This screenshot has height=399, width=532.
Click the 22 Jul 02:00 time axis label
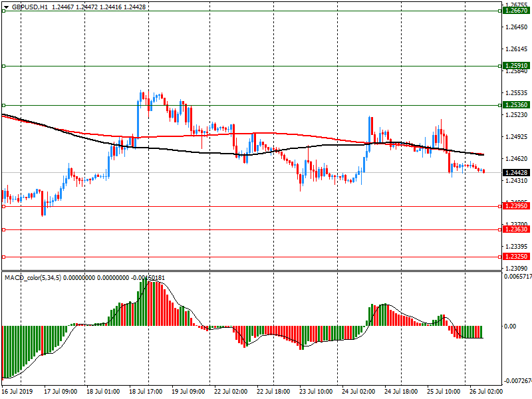click(x=231, y=392)
